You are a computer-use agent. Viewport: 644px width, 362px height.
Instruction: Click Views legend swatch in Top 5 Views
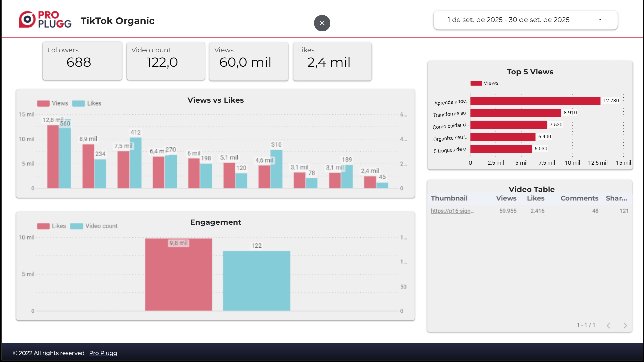pyautogui.click(x=476, y=83)
